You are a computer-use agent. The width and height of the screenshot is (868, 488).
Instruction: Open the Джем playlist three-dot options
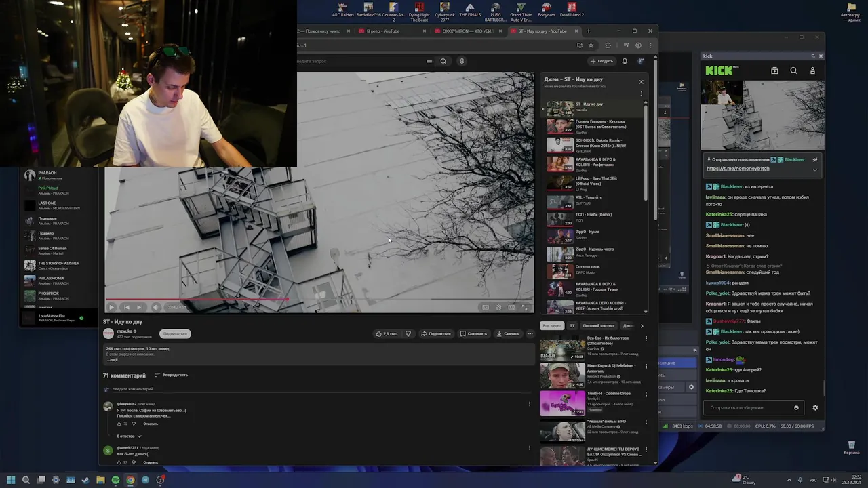(641, 94)
